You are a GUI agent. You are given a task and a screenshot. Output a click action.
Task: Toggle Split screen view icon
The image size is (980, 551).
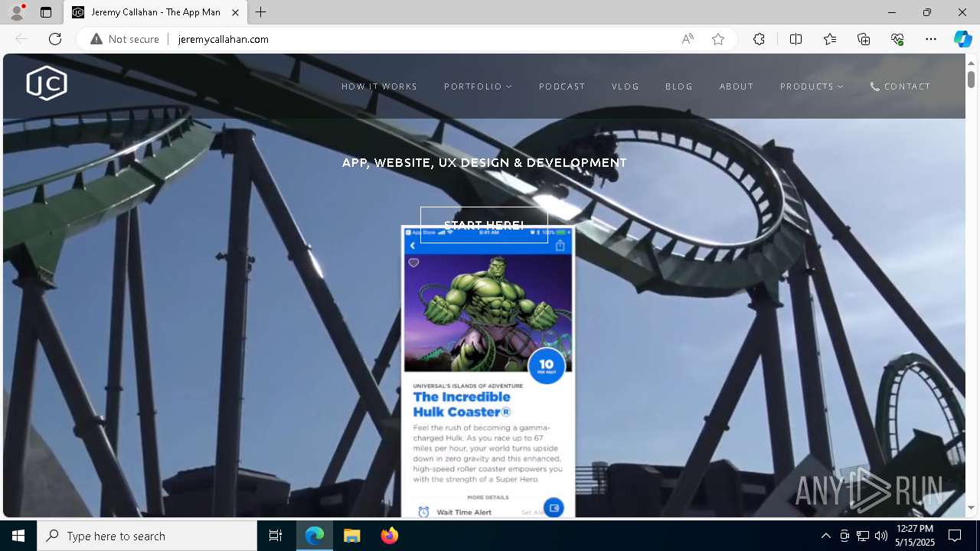(x=795, y=39)
